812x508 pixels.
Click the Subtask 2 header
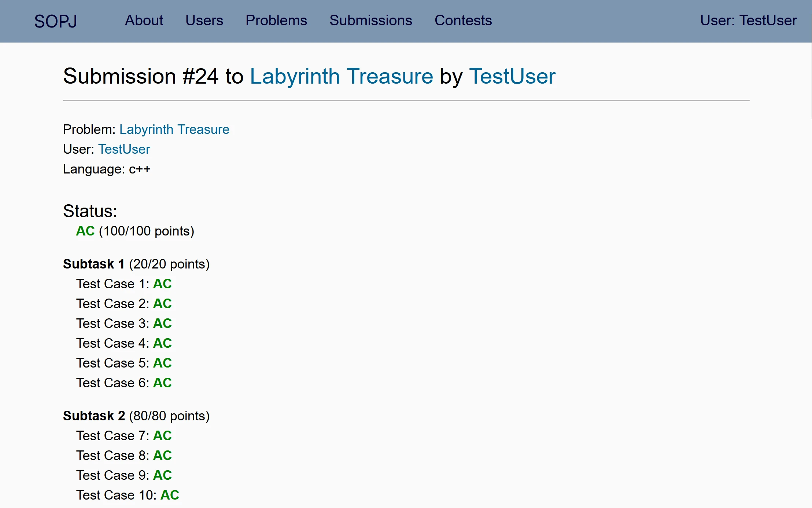[94, 416]
